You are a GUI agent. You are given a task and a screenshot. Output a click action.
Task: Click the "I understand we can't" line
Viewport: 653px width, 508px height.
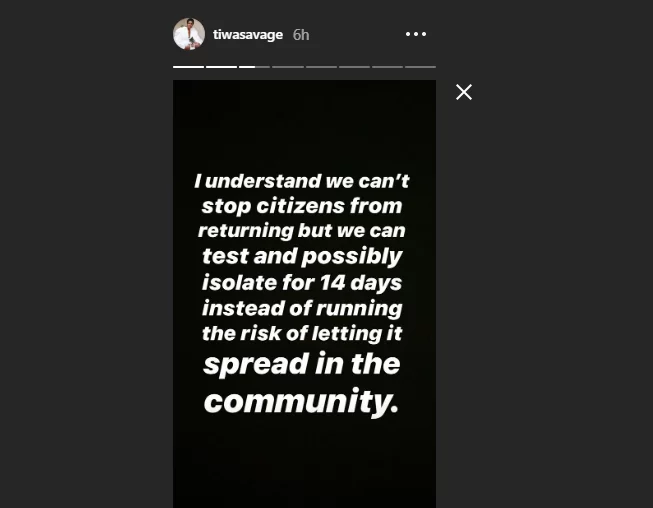pos(302,181)
